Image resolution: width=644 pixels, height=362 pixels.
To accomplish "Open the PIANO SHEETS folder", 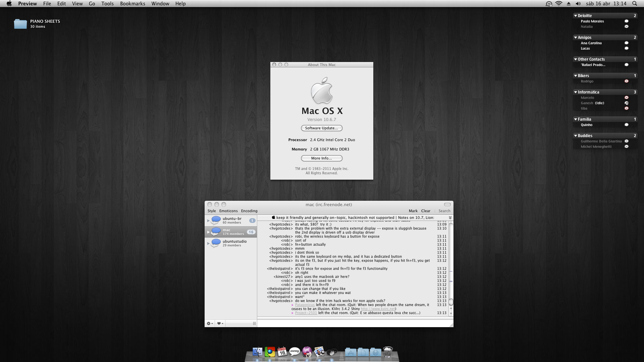I will pyautogui.click(x=20, y=24).
